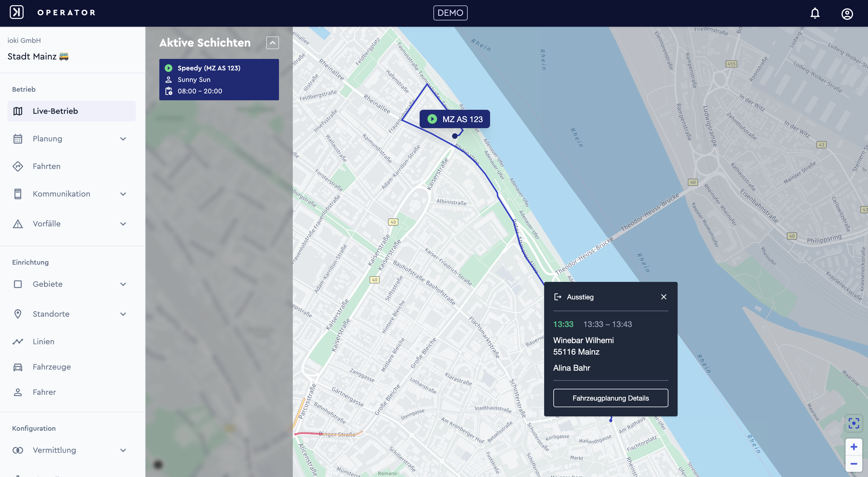Image resolution: width=868 pixels, height=477 pixels.
Task: Expand the Vorfälle section
Action: point(71,224)
